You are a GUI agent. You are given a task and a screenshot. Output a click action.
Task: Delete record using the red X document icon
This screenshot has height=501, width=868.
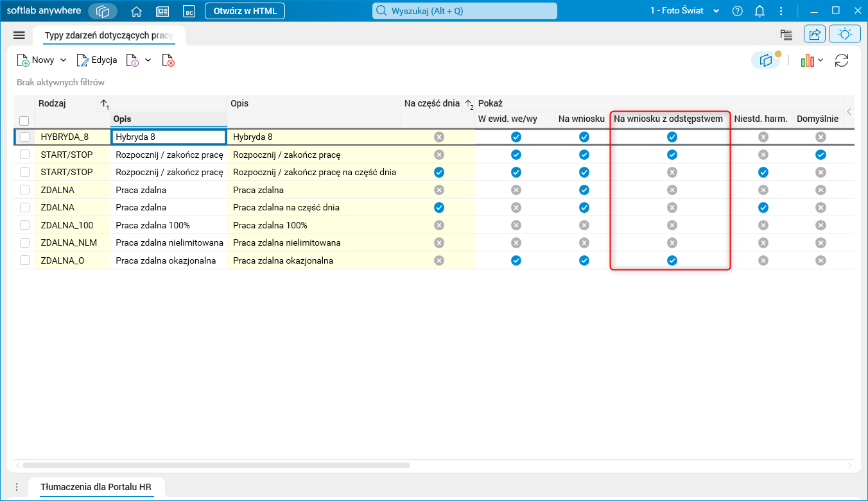click(x=168, y=60)
